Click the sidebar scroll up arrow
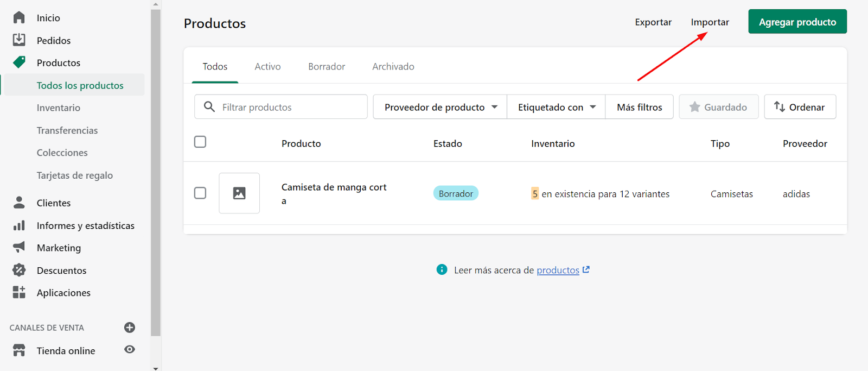The height and width of the screenshot is (371, 868). 156,4
